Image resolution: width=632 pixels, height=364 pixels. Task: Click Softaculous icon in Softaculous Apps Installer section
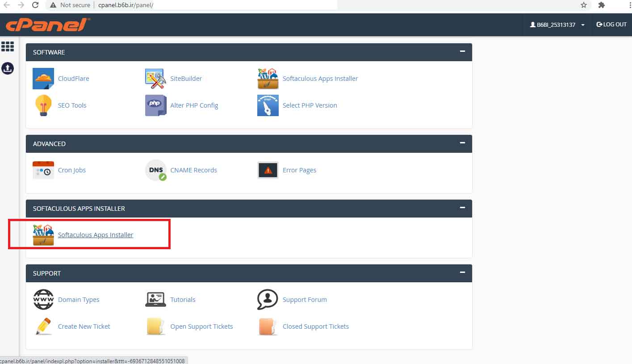point(43,235)
